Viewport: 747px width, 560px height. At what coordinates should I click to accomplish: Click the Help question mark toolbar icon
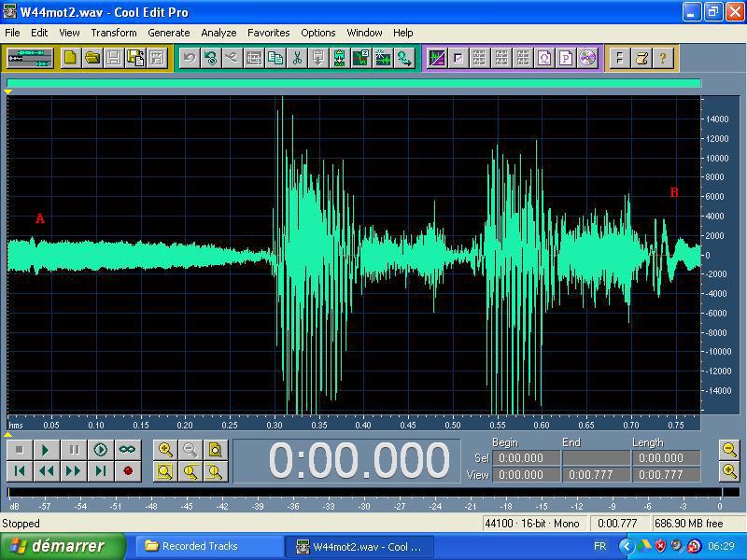click(663, 58)
